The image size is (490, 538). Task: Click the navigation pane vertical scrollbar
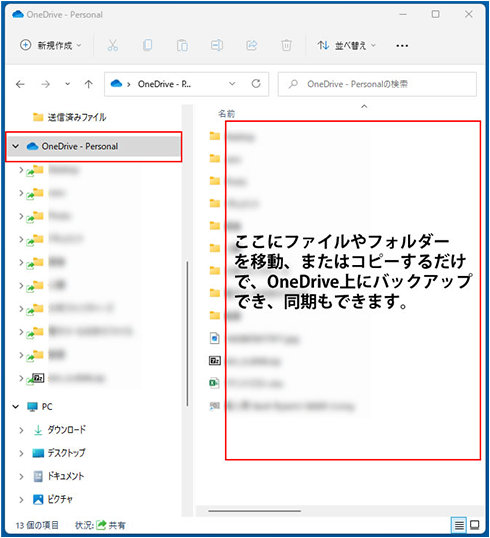[x=187, y=334]
